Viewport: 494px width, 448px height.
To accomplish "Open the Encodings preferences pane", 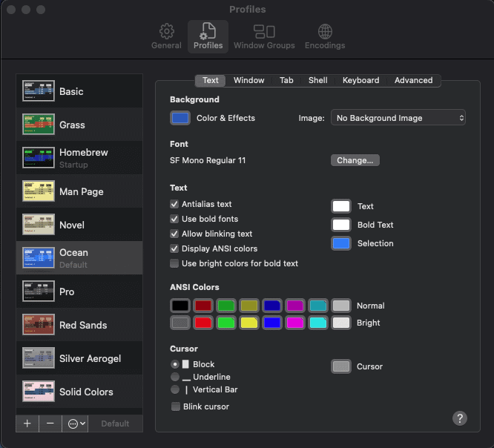I will tap(325, 36).
